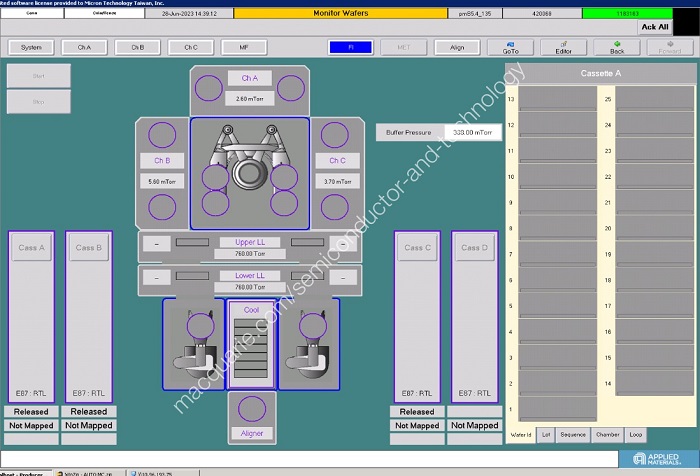The image size is (700, 476).
Task: Open the Ch B chamber label
Action: click(162, 160)
